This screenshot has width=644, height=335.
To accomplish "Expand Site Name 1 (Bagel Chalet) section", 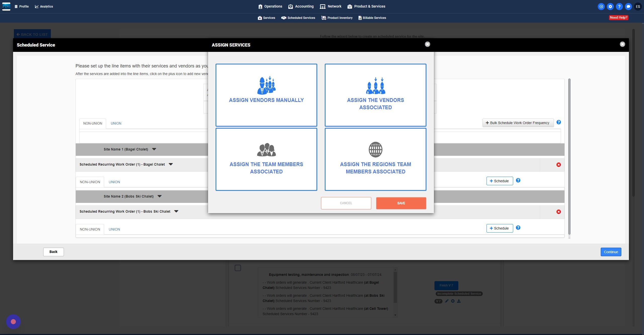I will (x=154, y=149).
